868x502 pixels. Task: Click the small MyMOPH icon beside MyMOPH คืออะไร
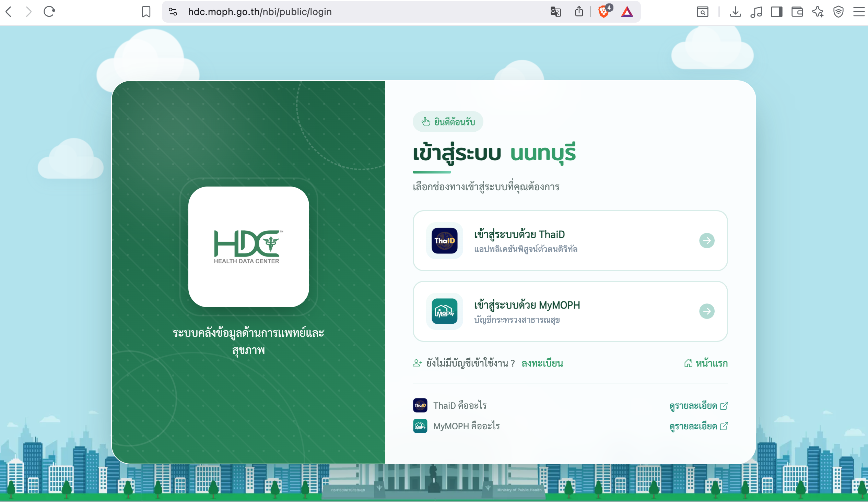(420, 426)
